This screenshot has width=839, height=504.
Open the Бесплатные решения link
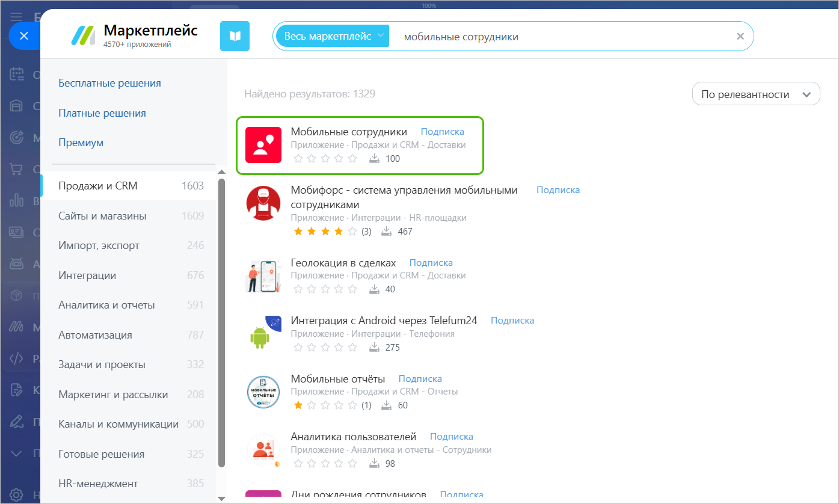click(109, 83)
